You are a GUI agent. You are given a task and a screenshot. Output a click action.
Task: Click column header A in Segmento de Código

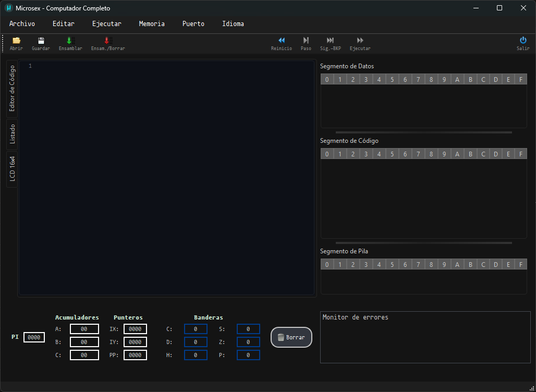pos(457,154)
